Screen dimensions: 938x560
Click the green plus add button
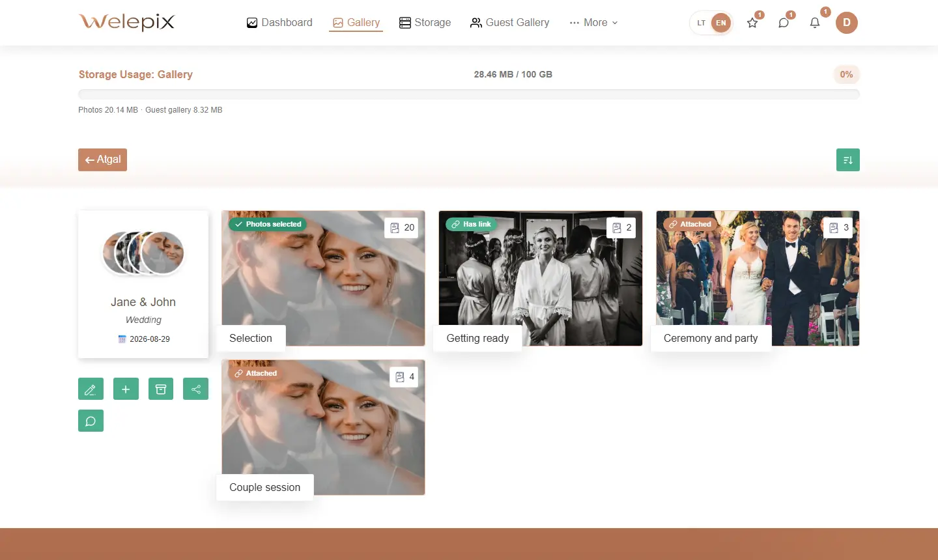[x=126, y=389]
